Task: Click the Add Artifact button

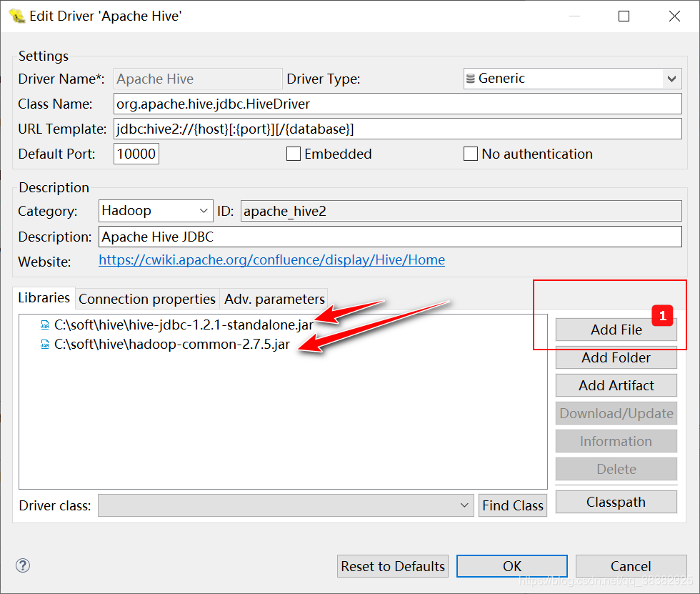Action: (x=616, y=385)
